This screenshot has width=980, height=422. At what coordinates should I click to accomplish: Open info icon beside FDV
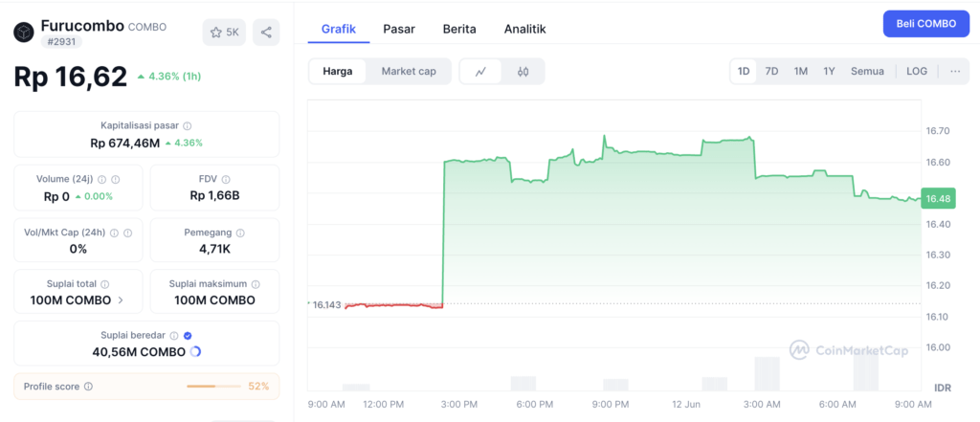(226, 180)
